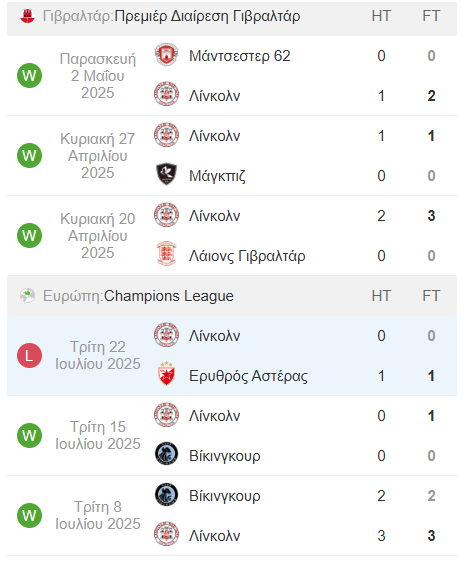Click the green W badge for 2 Μαΐου match
The width and height of the screenshot is (474, 571).
[x=29, y=75]
